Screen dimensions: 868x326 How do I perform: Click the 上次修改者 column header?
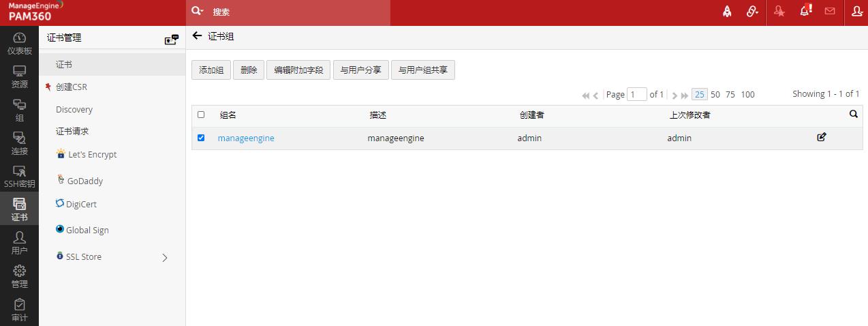coord(690,115)
